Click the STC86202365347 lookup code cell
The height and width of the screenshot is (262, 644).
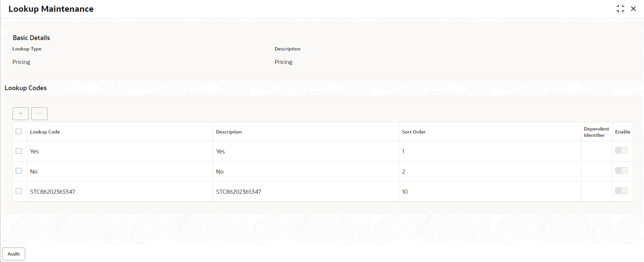(x=52, y=192)
